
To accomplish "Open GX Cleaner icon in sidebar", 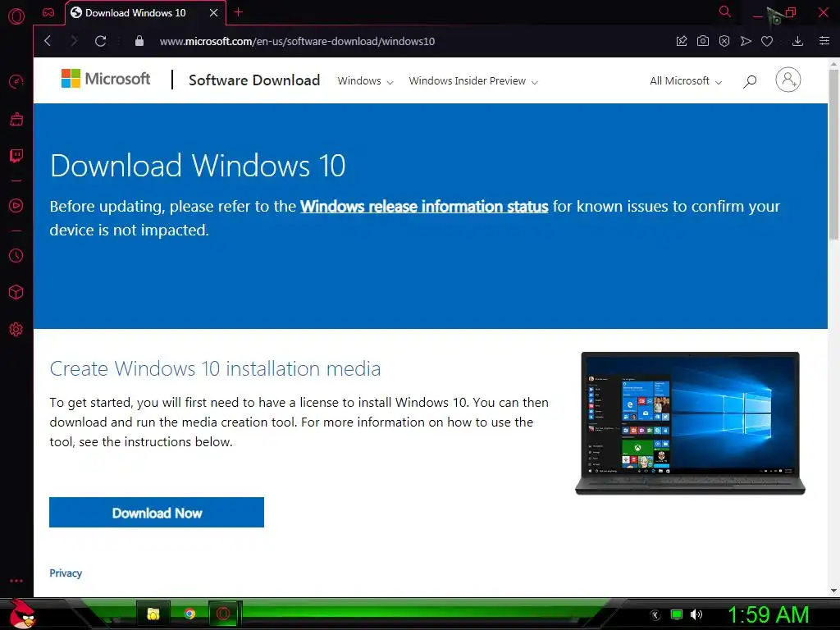I will pos(16,119).
